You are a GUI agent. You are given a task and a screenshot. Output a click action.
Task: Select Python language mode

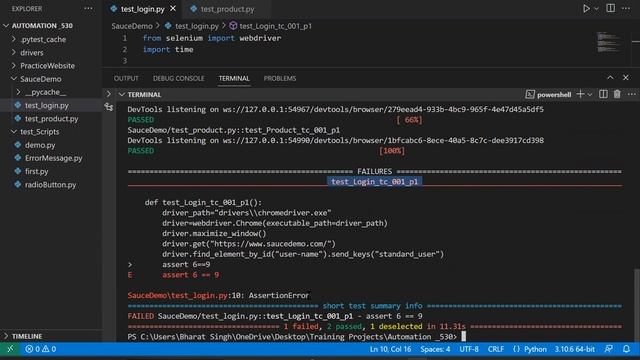tap(535, 349)
